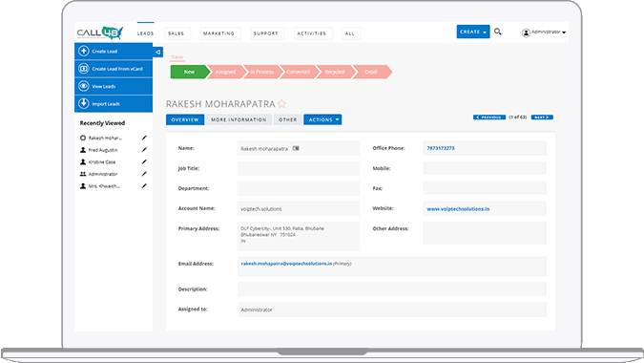Open the Create dropdown button
644x363 pixels.
click(x=473, y=32)
